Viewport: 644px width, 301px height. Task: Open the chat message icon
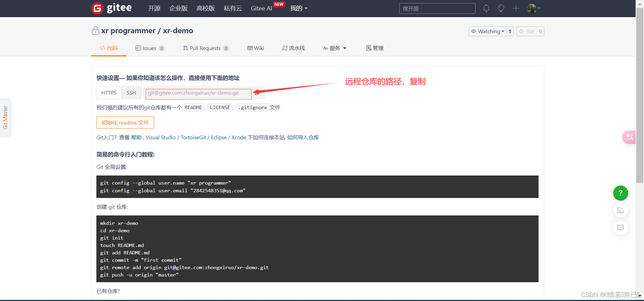coord(620,228)
